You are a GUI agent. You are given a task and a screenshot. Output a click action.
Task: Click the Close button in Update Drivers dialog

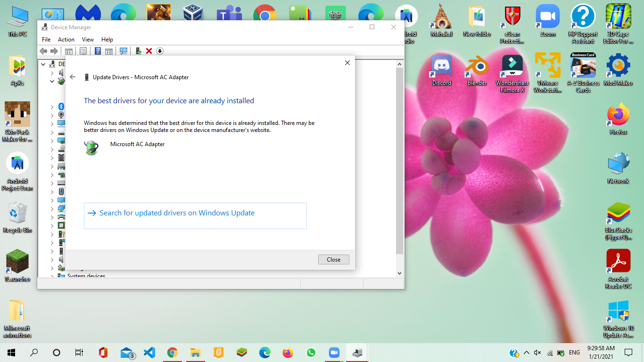(x=333, y=260)
